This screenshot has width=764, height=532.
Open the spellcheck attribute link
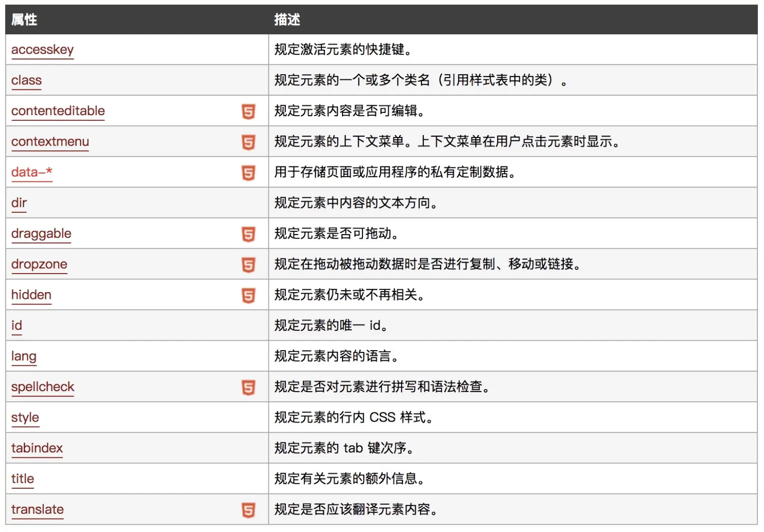42,387
